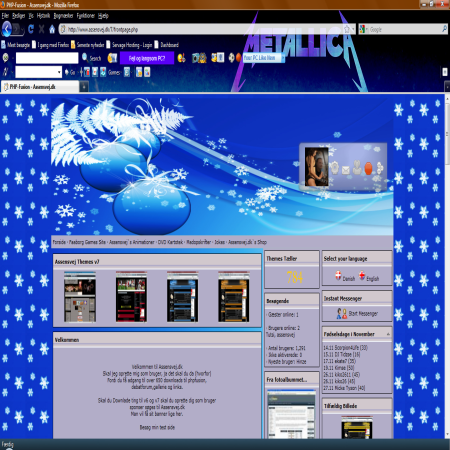The image size is (450, 450).
Task: Click the smiley icon right of the purple banner
Action: pyautogui.click(x=181, y=58)
